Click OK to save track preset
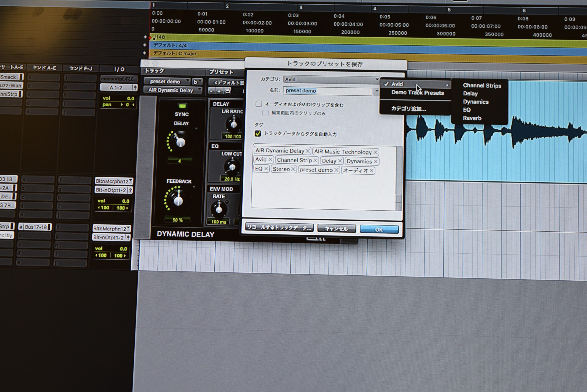This screenshot has width=587, height=392. [379, 229]
